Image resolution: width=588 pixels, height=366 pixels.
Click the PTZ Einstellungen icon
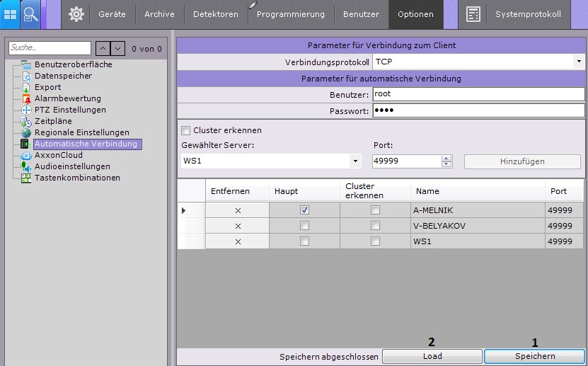tap(26, 110)
